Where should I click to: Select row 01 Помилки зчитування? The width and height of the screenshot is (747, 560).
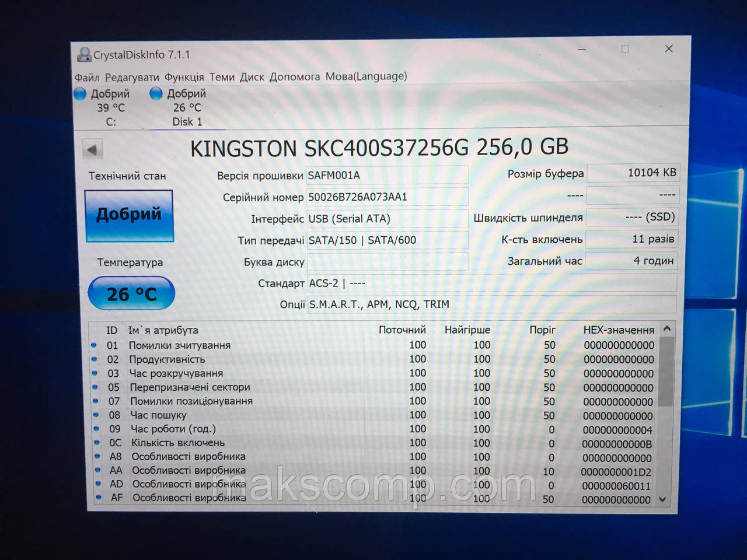pyautogui.click(x=373, y=345)
